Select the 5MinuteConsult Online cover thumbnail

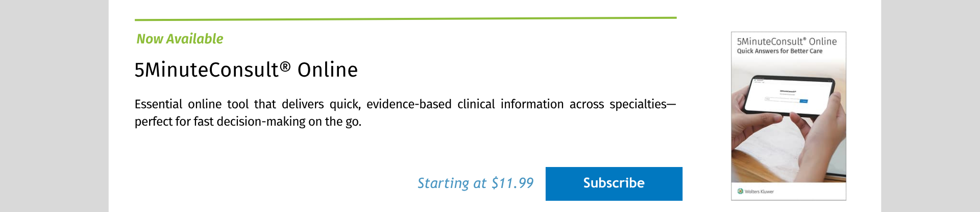pos(788,116)
